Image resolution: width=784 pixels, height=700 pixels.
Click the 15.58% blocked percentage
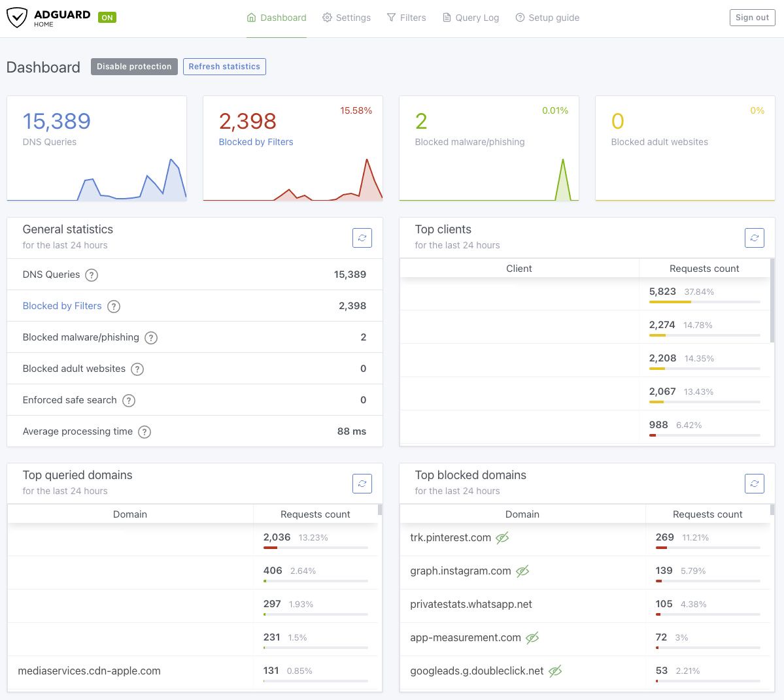356,110
